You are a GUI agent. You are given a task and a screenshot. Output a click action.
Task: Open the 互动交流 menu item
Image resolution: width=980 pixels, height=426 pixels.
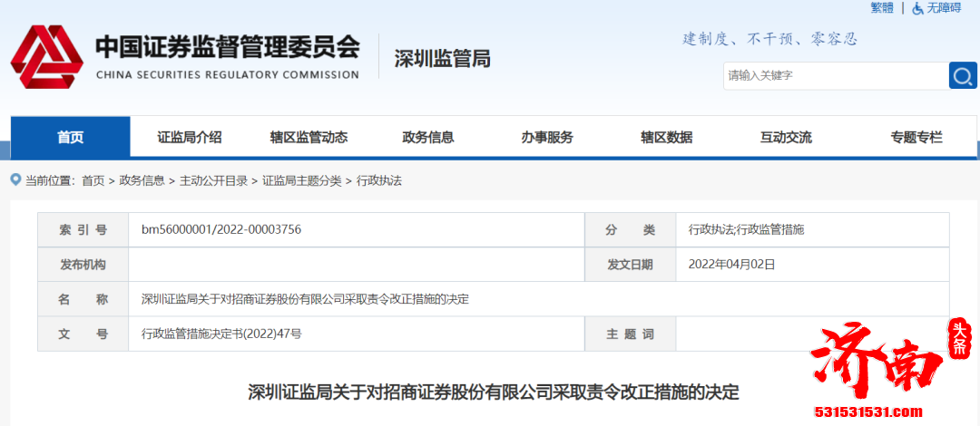coord(786,138)
